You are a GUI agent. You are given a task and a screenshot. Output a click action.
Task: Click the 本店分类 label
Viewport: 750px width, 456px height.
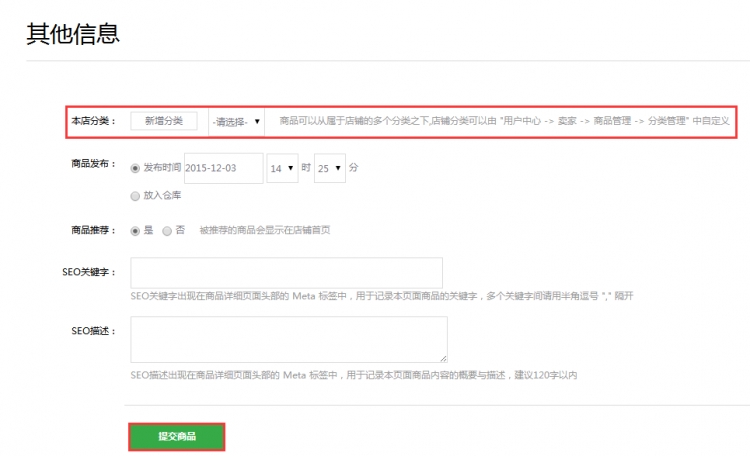[93, 121]
